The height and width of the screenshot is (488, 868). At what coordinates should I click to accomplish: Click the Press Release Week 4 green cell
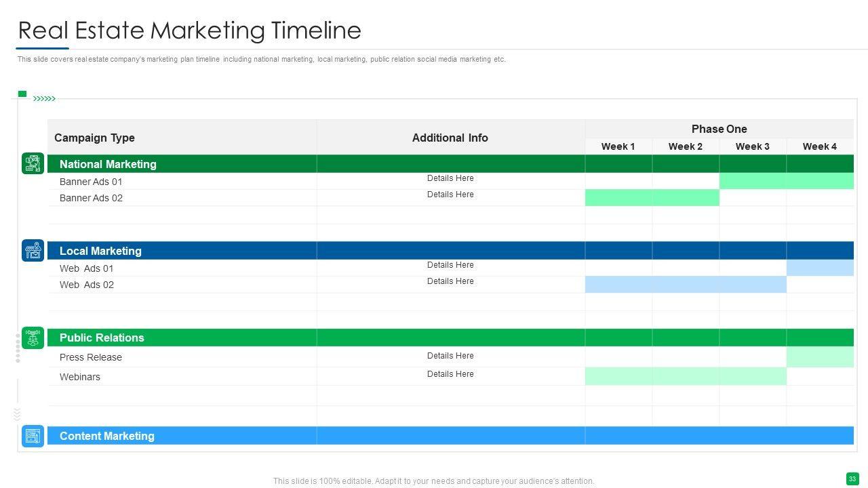820,357
